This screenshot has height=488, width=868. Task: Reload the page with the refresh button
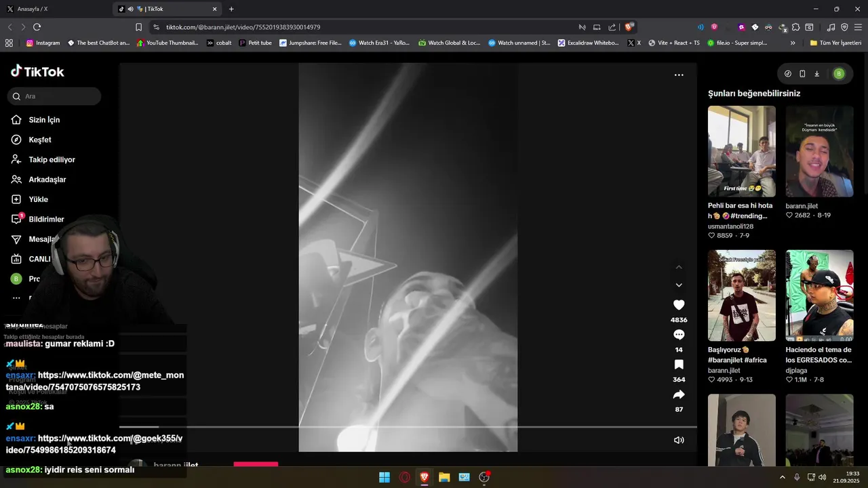click(37, 27)
